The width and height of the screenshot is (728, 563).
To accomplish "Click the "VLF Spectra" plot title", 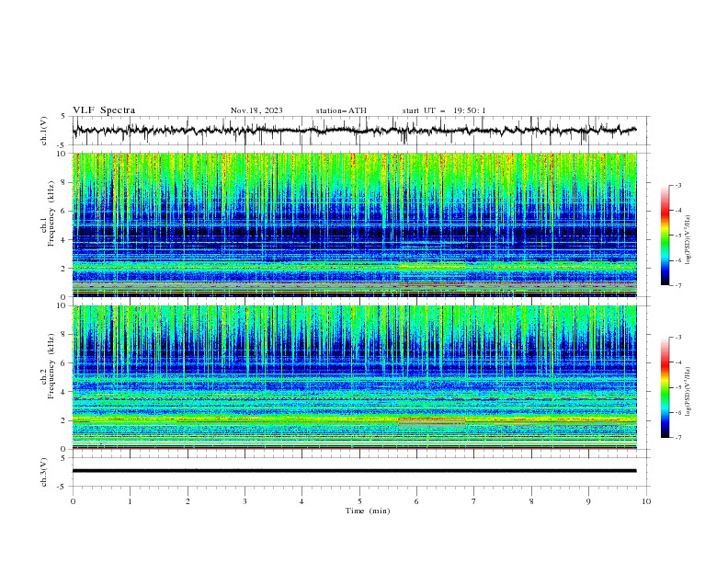I will [x=104, y=110].
